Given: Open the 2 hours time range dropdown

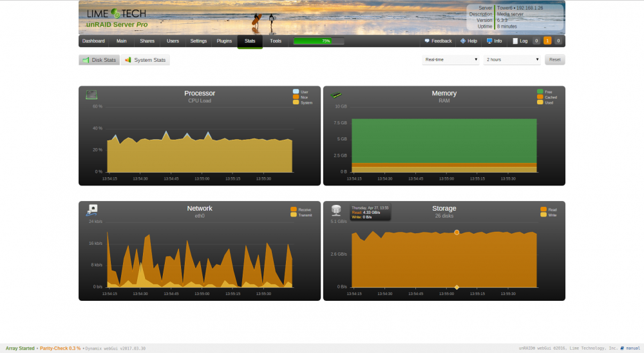Looking at the screenshot, I should (x=512, y=60).
